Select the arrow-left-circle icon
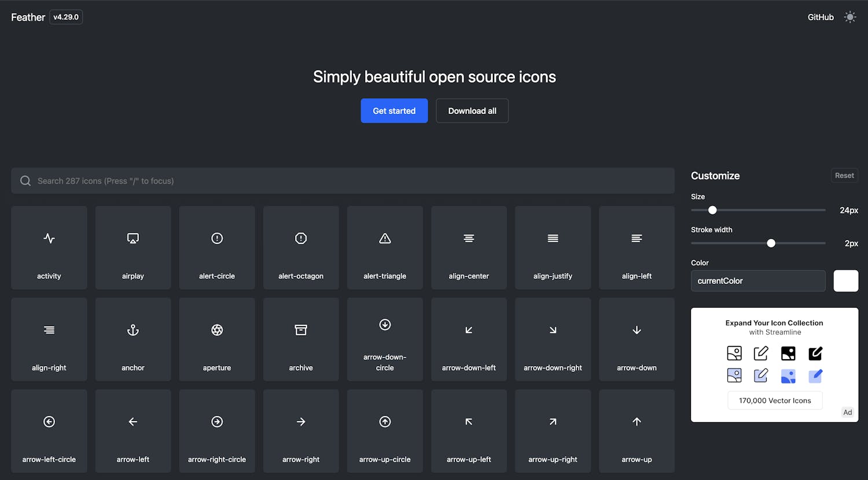This screenshot has height=480, width=868. pyautogui.click(x=49, y=431)
